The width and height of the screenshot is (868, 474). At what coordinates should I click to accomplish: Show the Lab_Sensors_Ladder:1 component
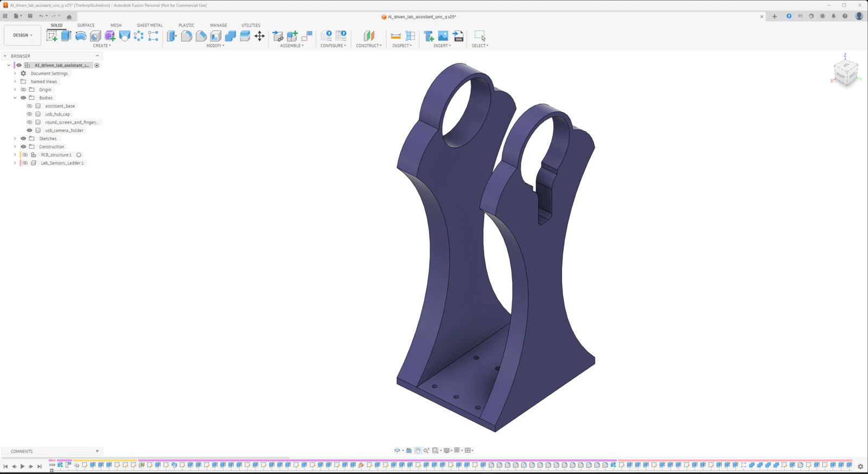(x=25, y=163)
